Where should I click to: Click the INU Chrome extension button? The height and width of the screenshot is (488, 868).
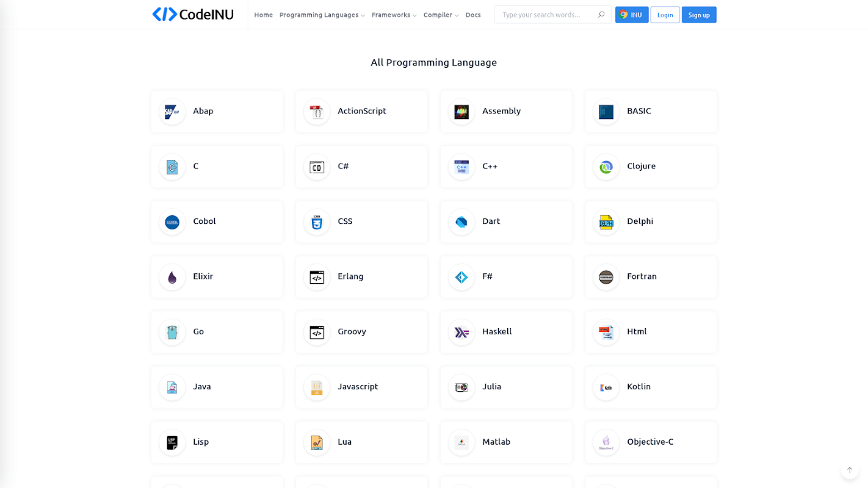pos(632,15)
